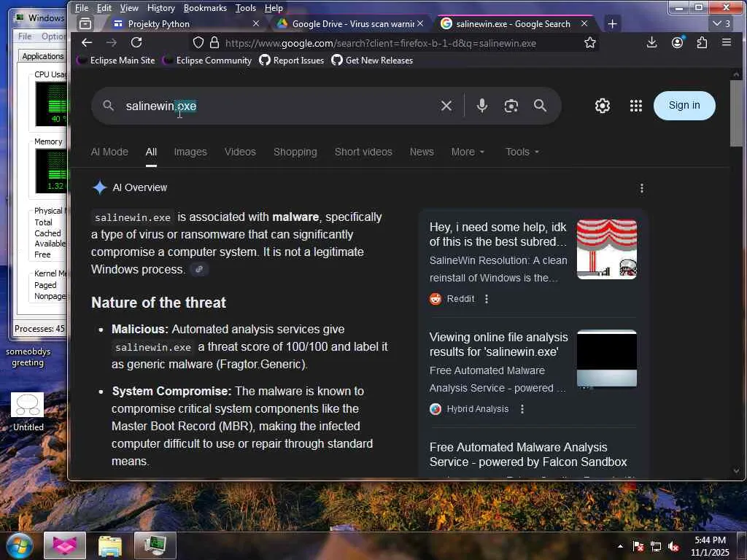Viewport: 747px width, 560px height.
Task: Select the AI Mode search tab
Action: 109,152
